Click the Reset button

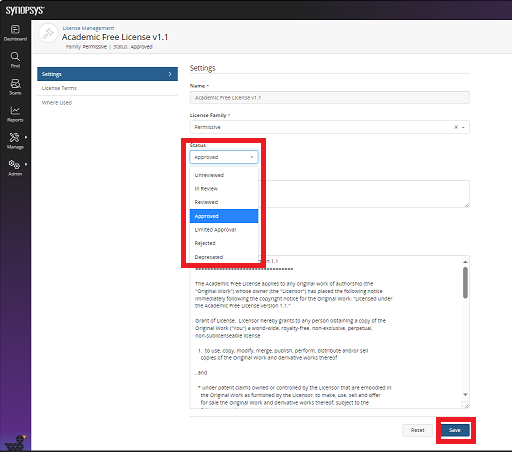point(417,430)
